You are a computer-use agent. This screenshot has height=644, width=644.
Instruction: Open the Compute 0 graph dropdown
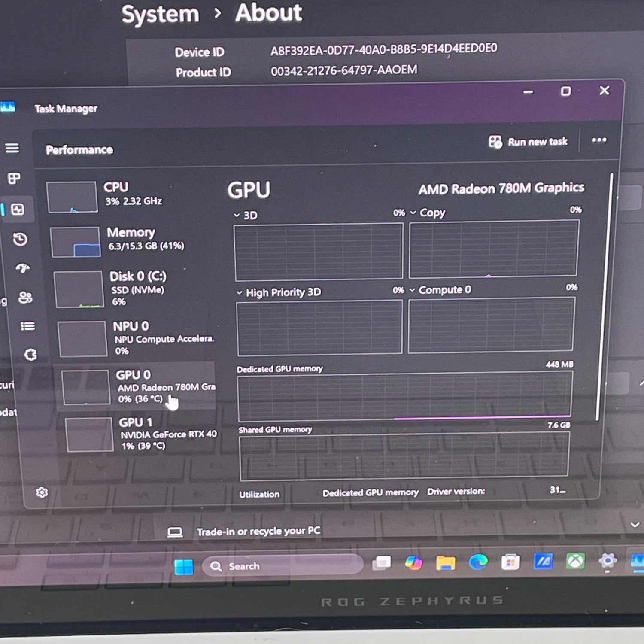click(x=412, y=290)
